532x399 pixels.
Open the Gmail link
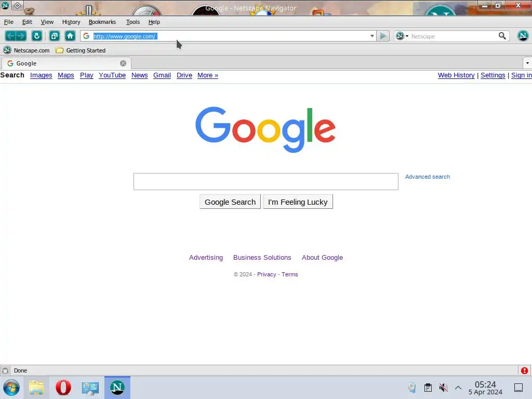click(x=162, y=75)
